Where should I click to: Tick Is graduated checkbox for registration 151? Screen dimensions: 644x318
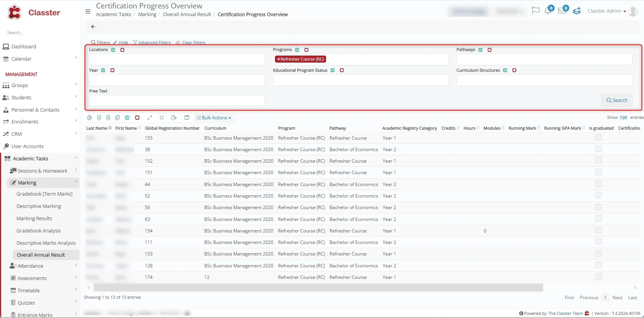598,172
